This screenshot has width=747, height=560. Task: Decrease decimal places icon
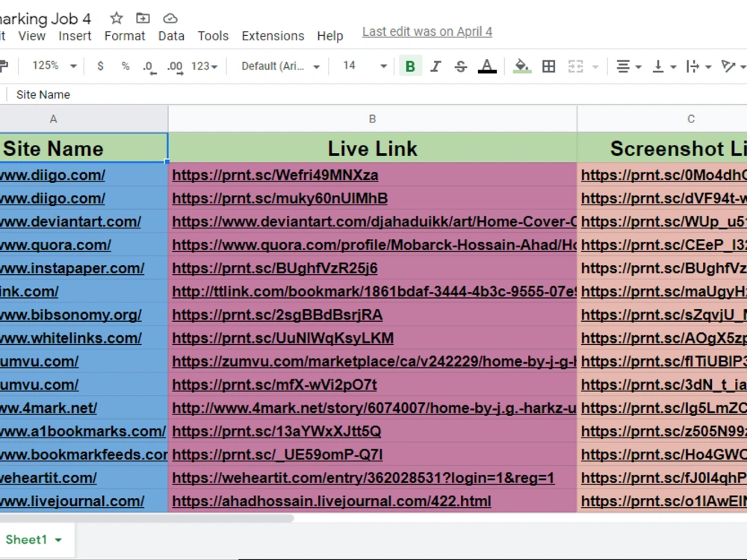pos(149,66)
